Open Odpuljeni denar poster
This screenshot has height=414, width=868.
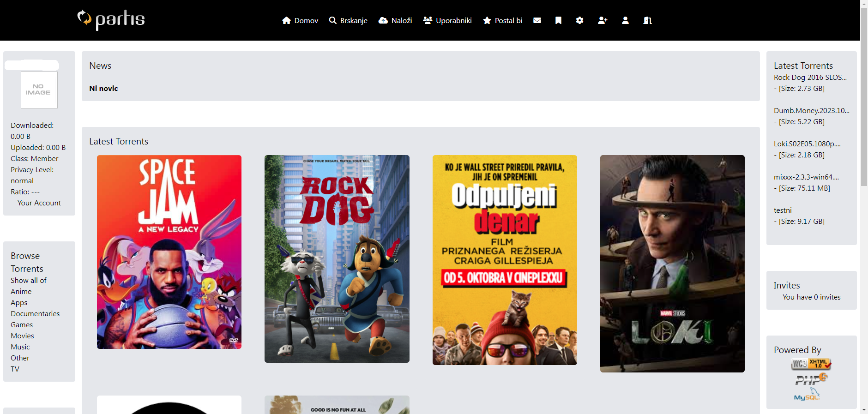click(x=505, y=260)
